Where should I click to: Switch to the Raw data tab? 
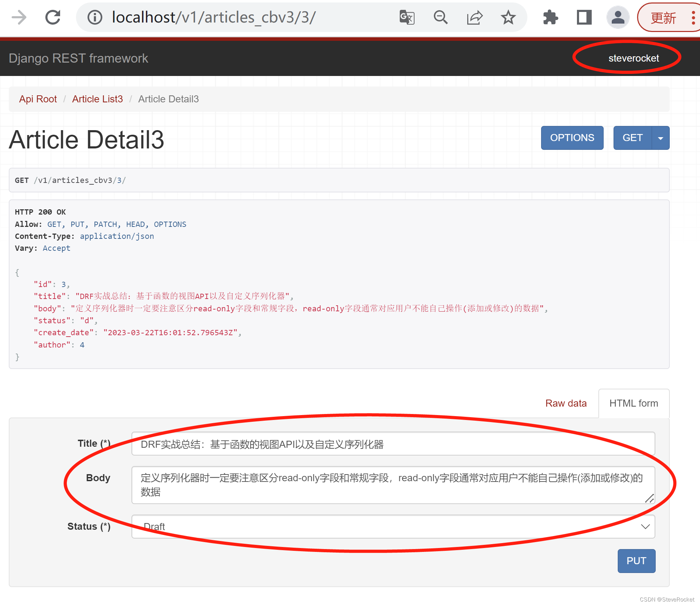click(x=566, y=403)
